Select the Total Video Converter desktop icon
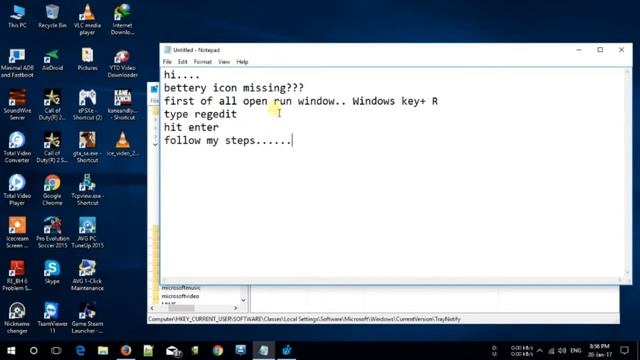 pos(17,147)
